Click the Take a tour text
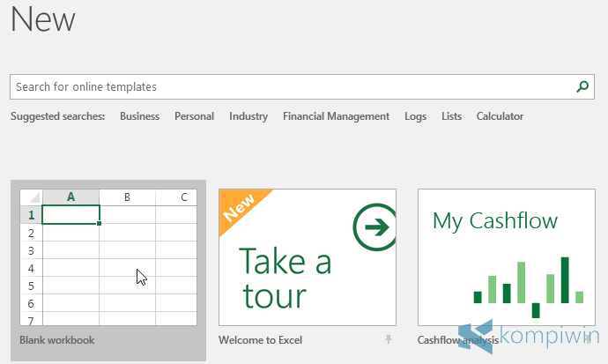Image resolution: width=608 pixels, height=364 pixels. 285,278
